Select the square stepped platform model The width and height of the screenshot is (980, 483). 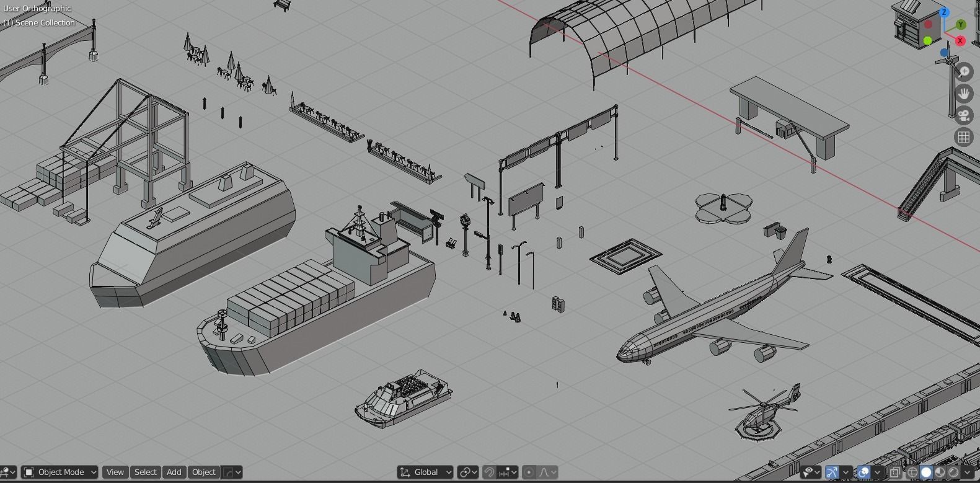coord(625,255)
